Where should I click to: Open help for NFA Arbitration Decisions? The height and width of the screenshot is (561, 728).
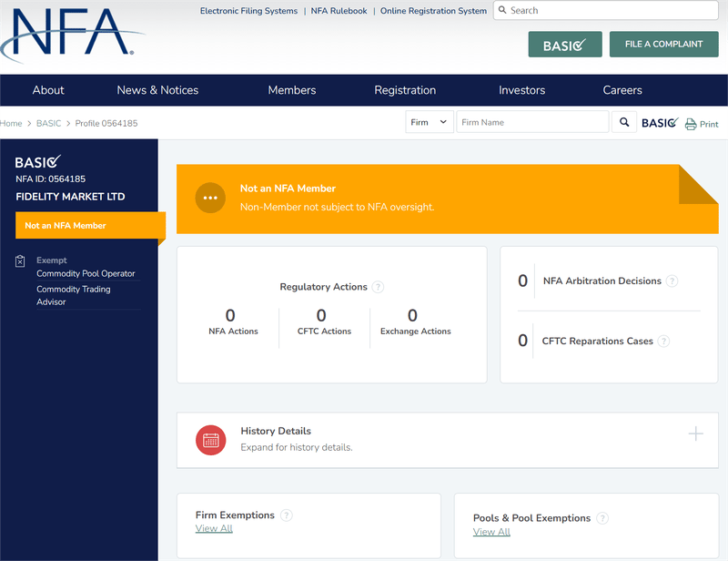pyautogui.click(x=672, y=280)
